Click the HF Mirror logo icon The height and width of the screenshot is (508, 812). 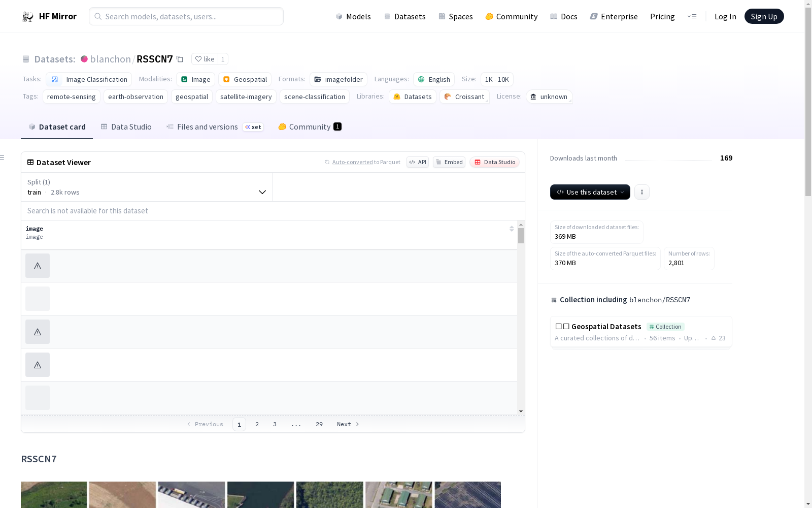(28, 17)
